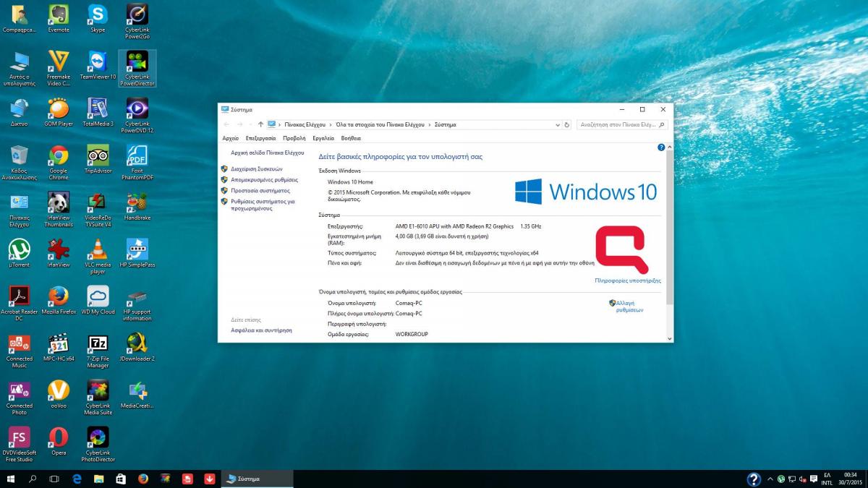Open the Store icon on the taskbar
Screen dimensions: 868x488
pyautogui.click(x=121, y=479)
